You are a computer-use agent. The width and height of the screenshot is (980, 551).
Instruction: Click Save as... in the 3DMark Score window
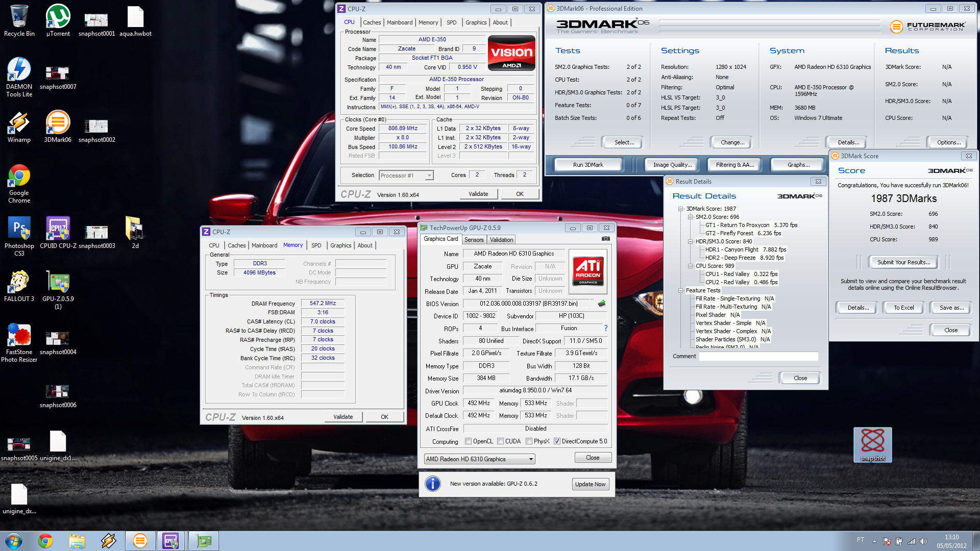coord(951,308)
